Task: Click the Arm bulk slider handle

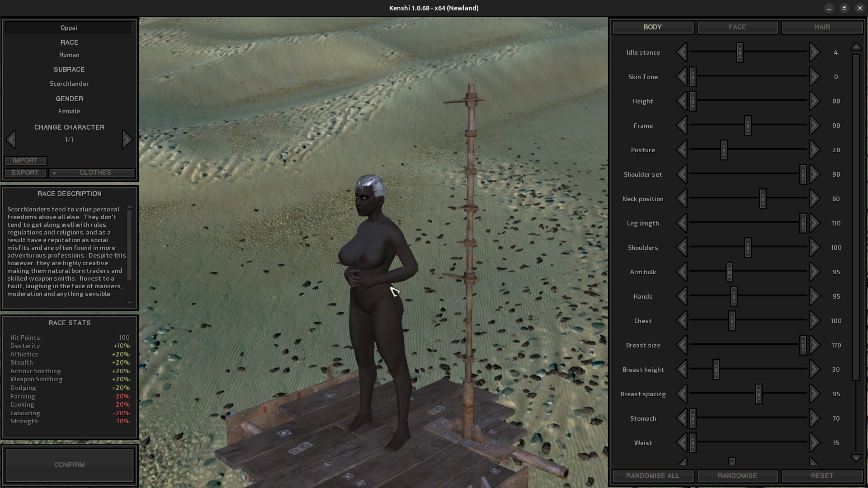Action: point(729,272)
